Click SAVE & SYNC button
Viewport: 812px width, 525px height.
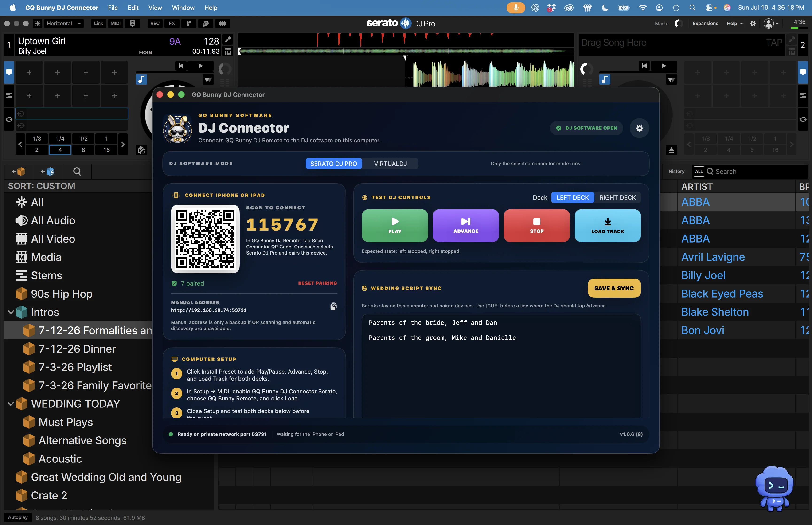(614, 288)
